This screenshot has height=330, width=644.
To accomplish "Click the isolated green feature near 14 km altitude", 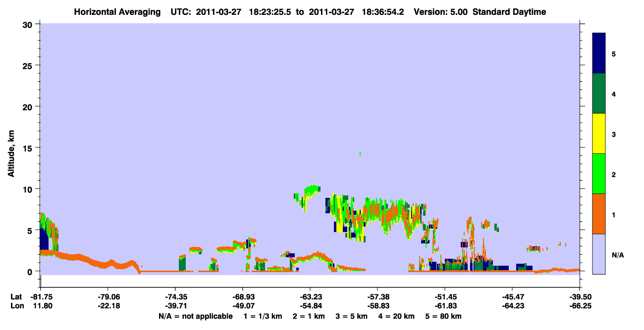I will coord(360,154).
